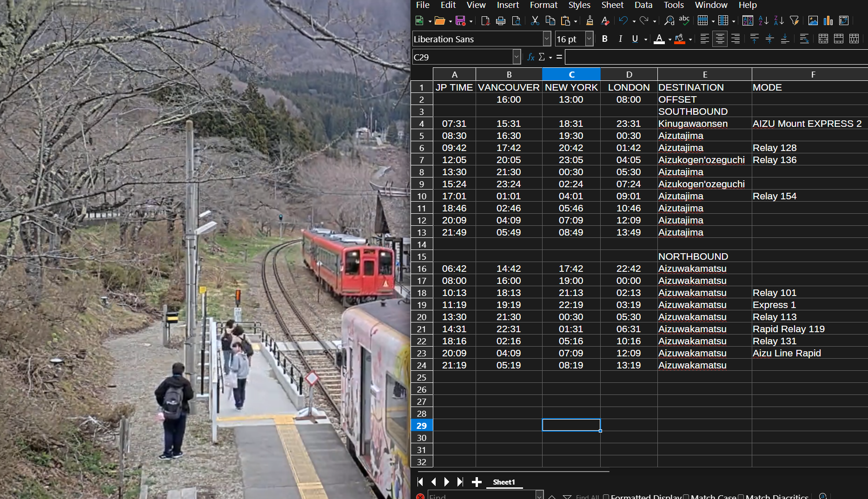
Task: Open the Name Box dropdown arrow
Action: [517, 57]
